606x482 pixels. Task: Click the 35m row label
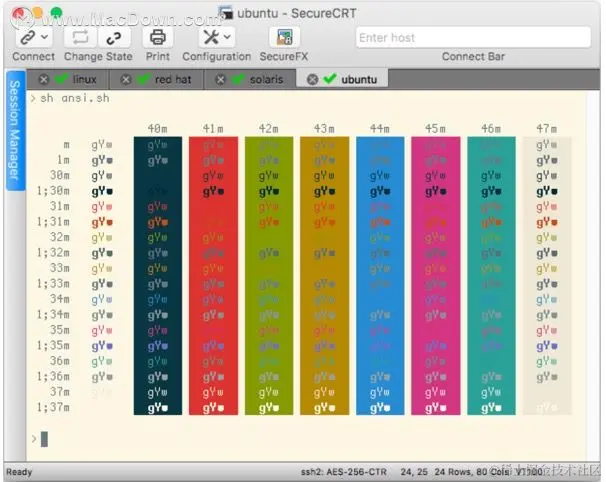pos(60,330)
